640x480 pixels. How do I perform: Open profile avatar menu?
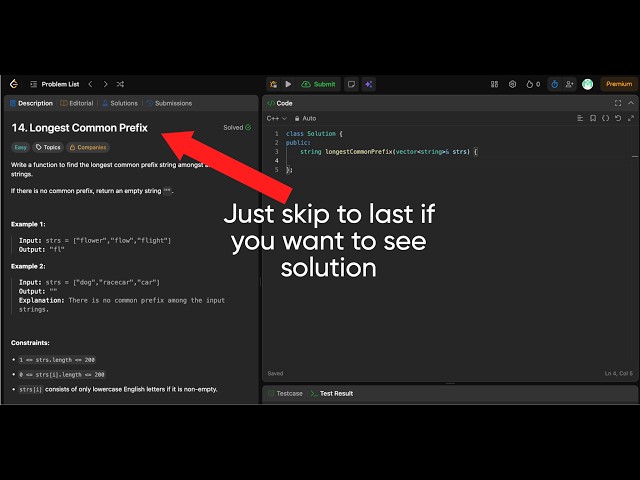point(587,84)
